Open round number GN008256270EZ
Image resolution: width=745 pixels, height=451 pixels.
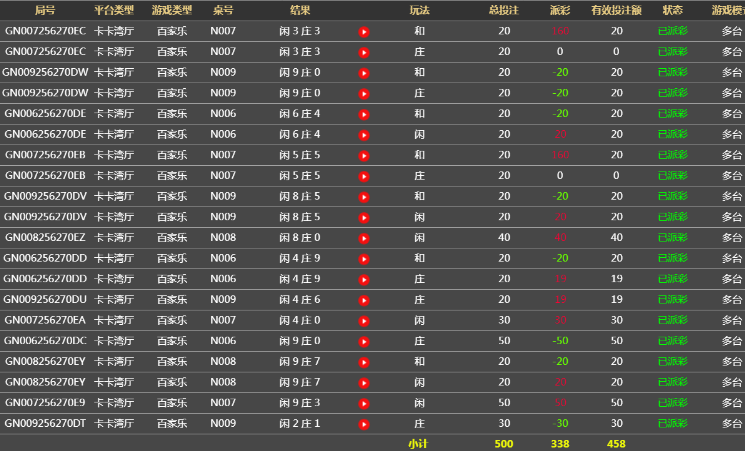(x=45, y=238)
